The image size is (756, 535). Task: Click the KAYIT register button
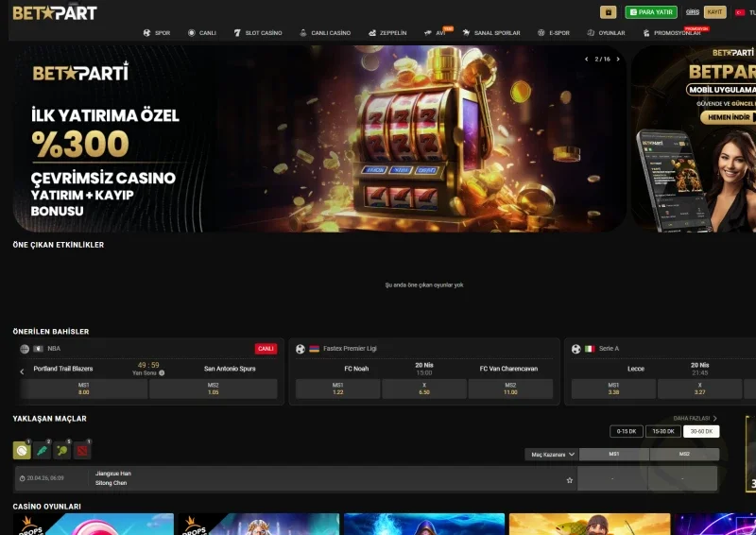point(715,12)
